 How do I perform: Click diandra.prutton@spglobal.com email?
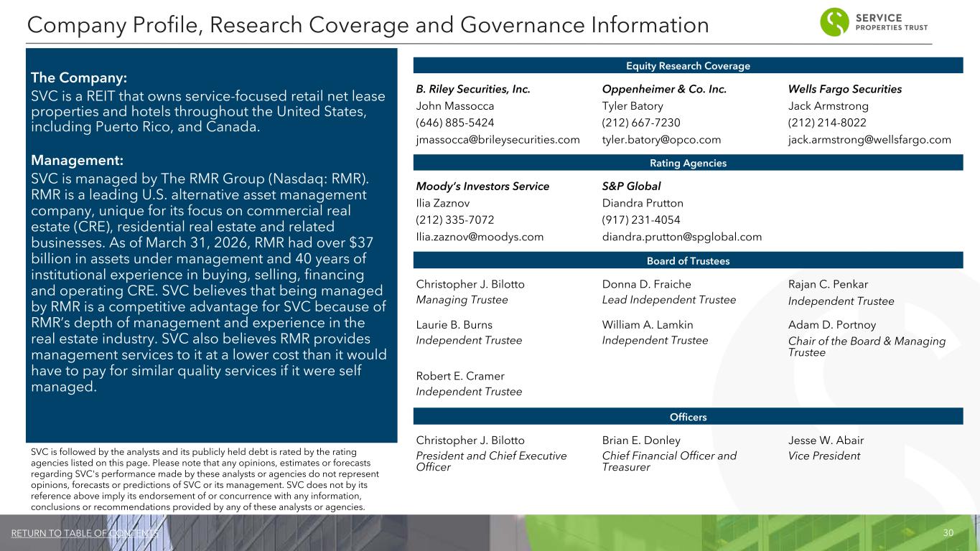(x=682, y=237)
